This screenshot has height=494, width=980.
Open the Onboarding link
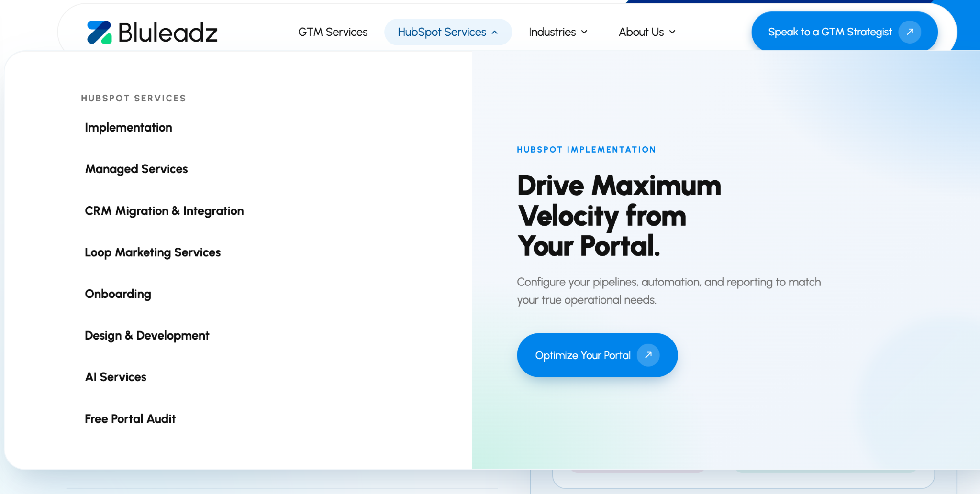coord(118,294)
